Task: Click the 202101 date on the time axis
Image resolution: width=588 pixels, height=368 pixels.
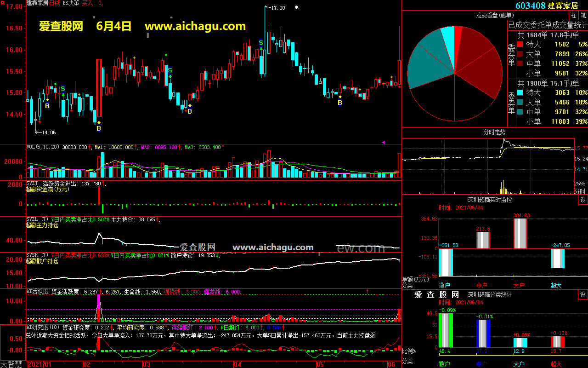Action: (x=40, y=364)
